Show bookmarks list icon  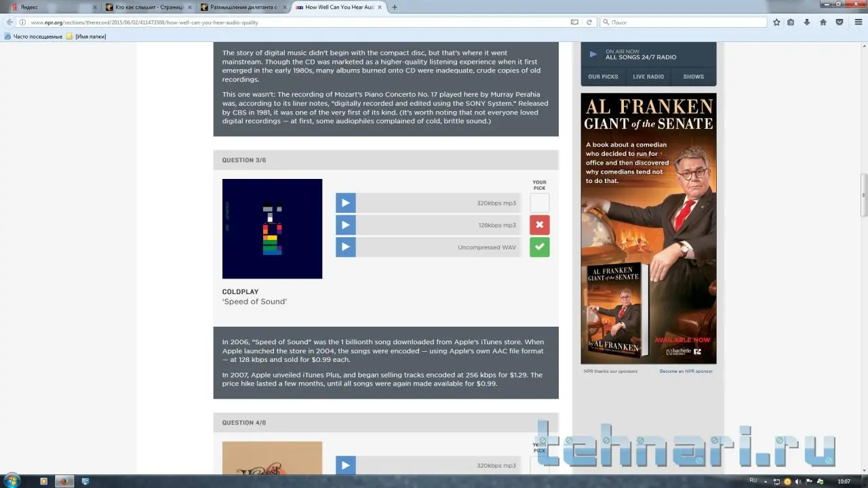coord(791,22)
